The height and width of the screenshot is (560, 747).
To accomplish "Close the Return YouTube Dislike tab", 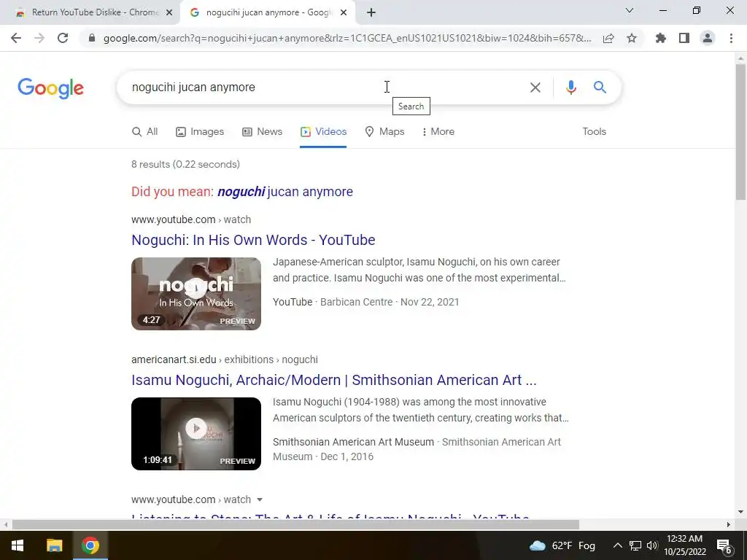I will pos(169,13).
